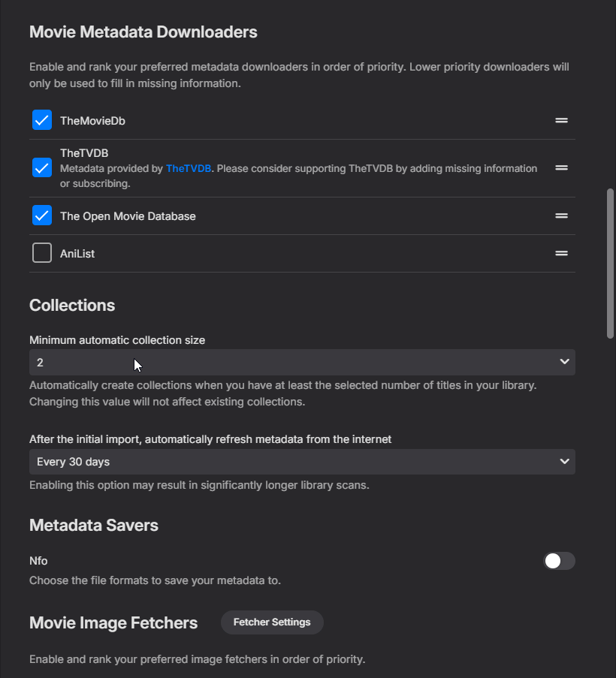Image resolution: width=616 pixels, height=678 pixels.
Task: Click the chevron on Every 30 days dropdown
Action: pyautogui.click(x=565, y=461)
